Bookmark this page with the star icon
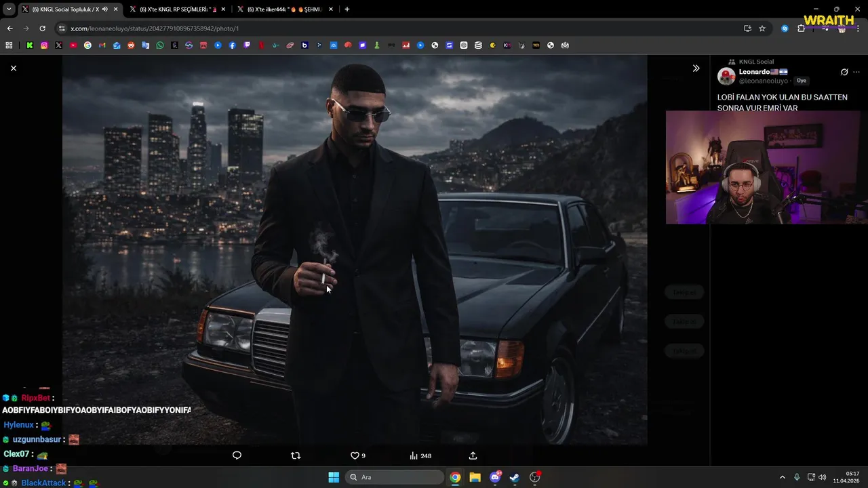The width and height of the screenshot is (868, 488). point(762,28)
